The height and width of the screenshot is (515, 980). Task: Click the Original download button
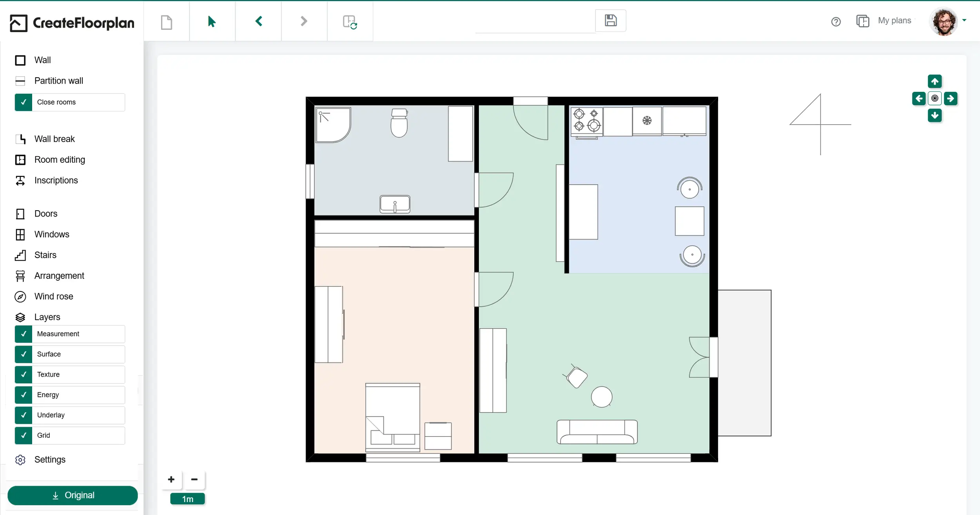pos(73,495)
